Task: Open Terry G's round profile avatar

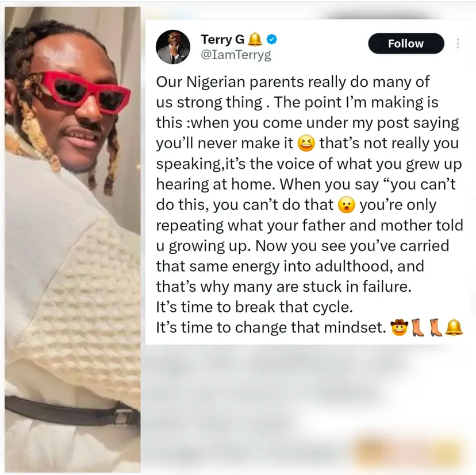Action: pos(173,47)
